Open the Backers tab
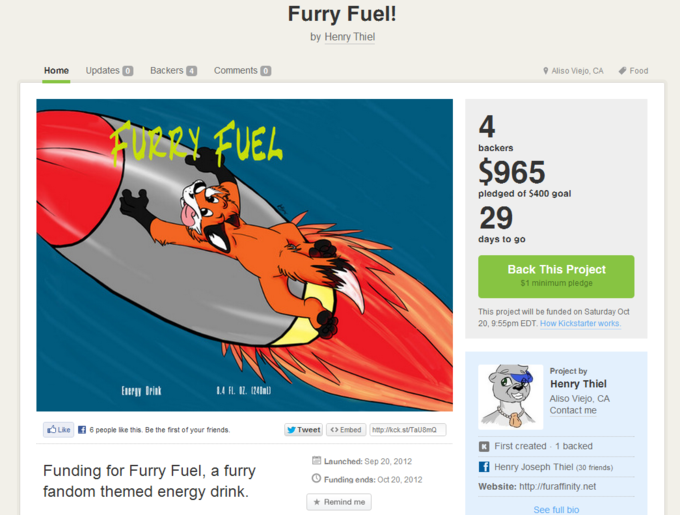This screenshot has height=515, width=680. (173, 71)
